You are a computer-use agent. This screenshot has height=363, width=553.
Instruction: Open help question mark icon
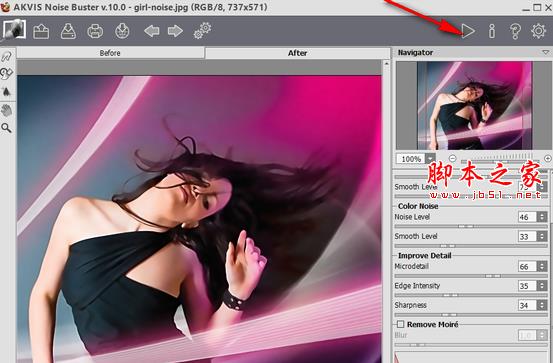tap(515, 31)
